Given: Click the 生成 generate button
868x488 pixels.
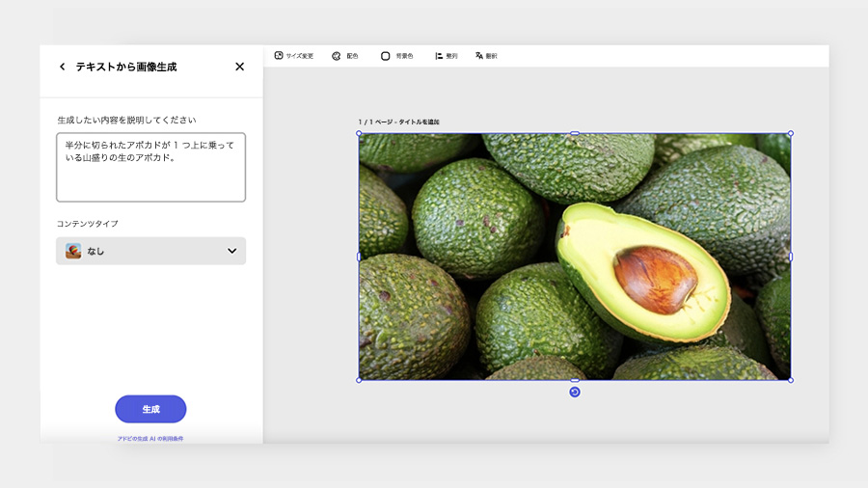Looking at the screenshot, I should (150, 409).
